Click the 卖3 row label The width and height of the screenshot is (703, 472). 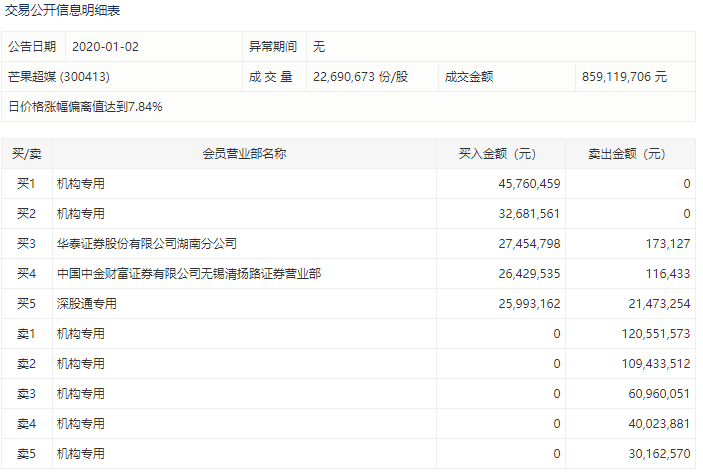coord(26,394)
